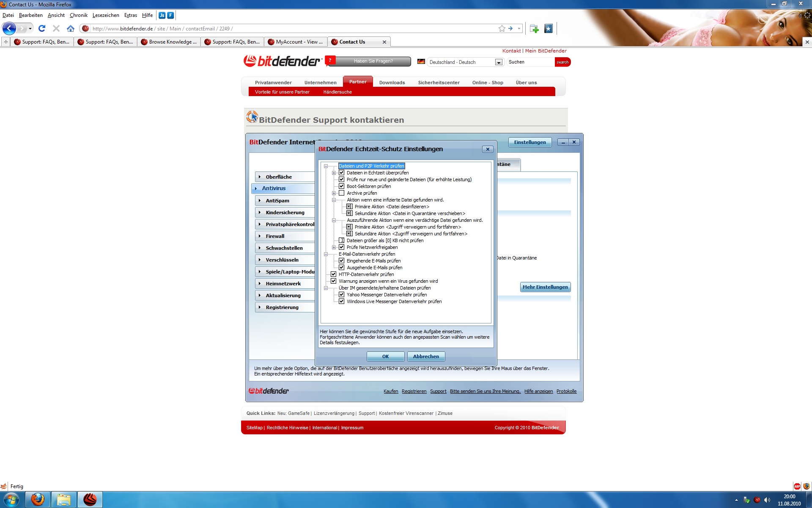Open a new tab with the plus icon
Image resolution: width=812 pixels, height=508 pixels.
click(5, 42)
